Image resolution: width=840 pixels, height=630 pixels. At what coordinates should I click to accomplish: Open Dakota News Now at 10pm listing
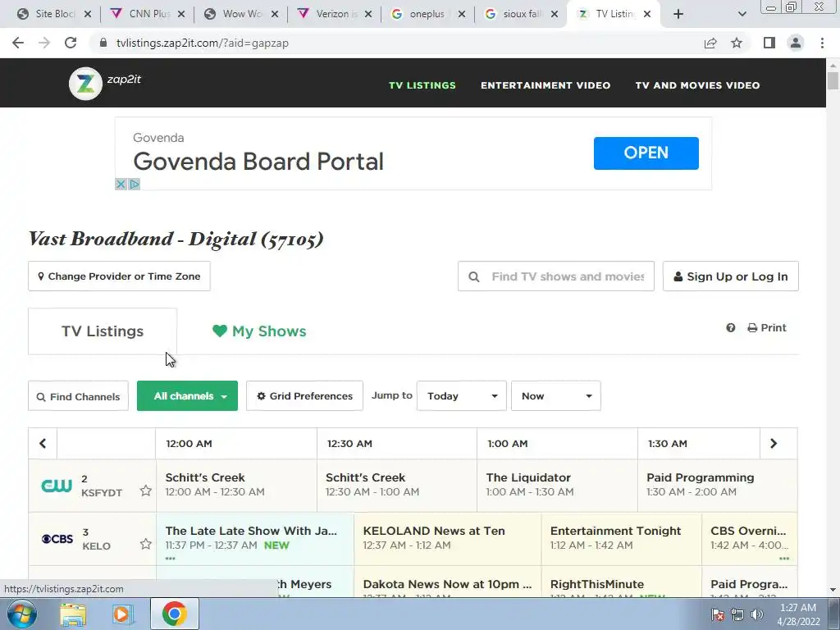[x=448, y=582]
